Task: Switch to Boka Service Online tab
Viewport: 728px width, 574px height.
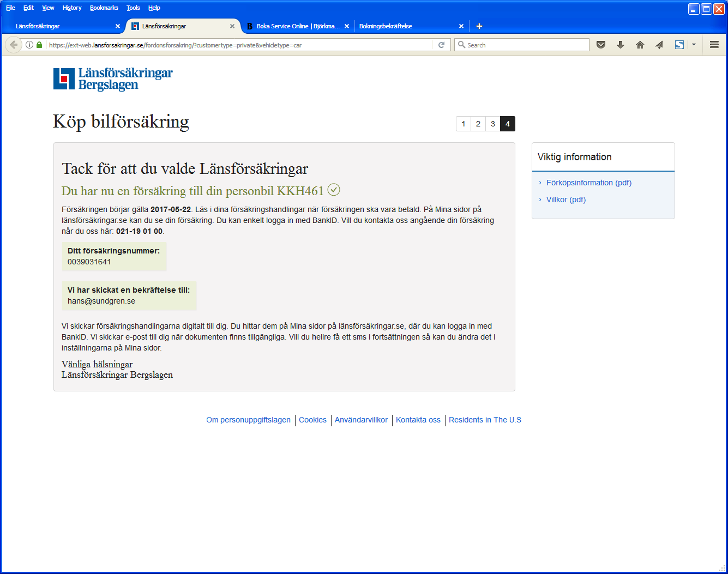Action: pos(297,26)
